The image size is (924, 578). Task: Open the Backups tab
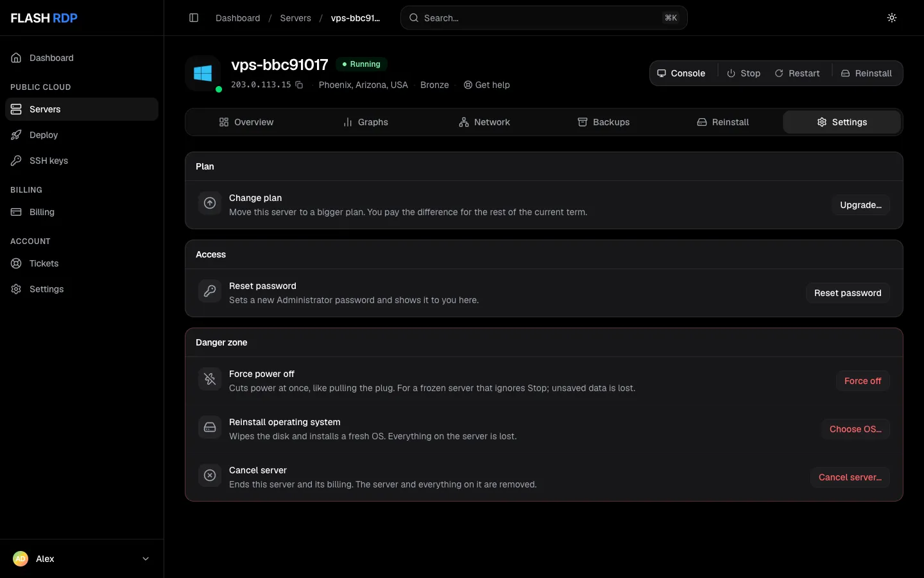604,122
